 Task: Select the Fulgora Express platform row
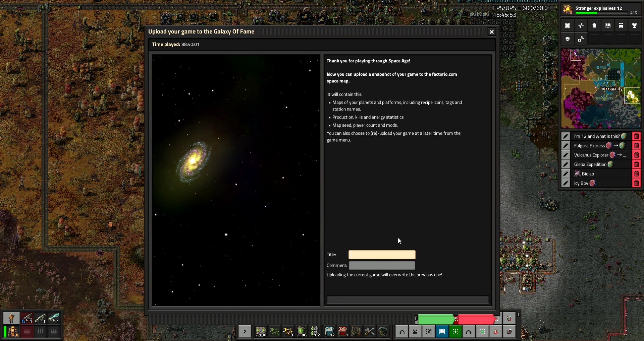(601, 146)
